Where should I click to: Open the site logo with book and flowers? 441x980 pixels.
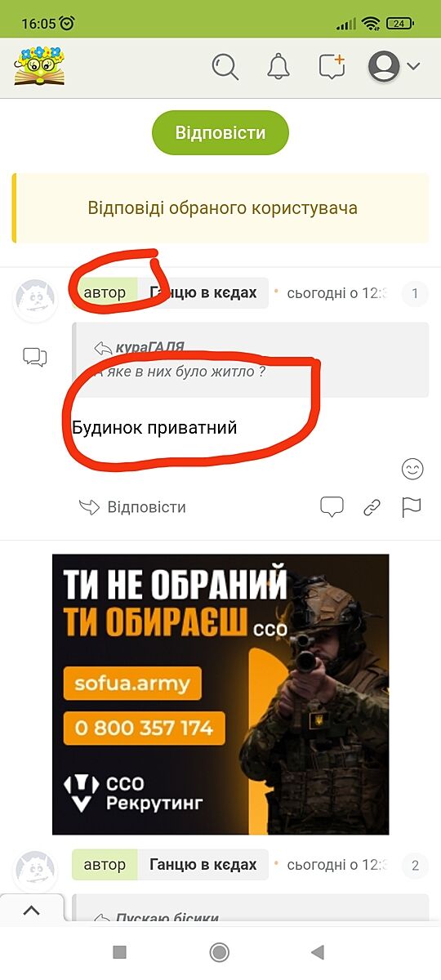(38, 66)
